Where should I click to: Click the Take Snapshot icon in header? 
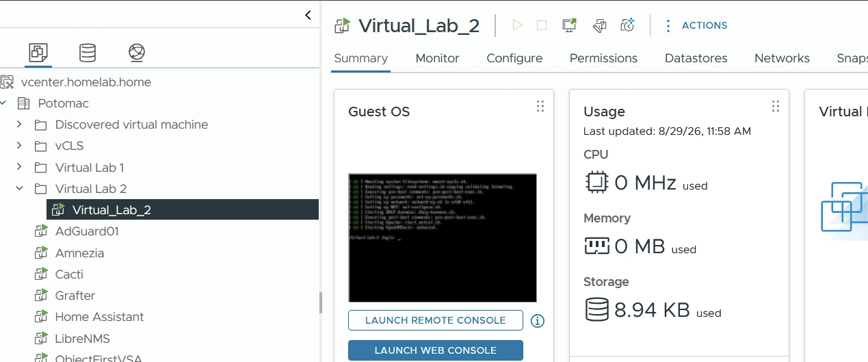point(628,25)
